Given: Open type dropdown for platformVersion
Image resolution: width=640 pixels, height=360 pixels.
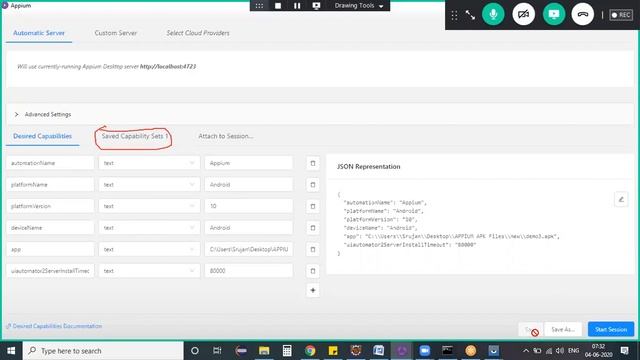Looking at the screenshot, I should 149,206.
